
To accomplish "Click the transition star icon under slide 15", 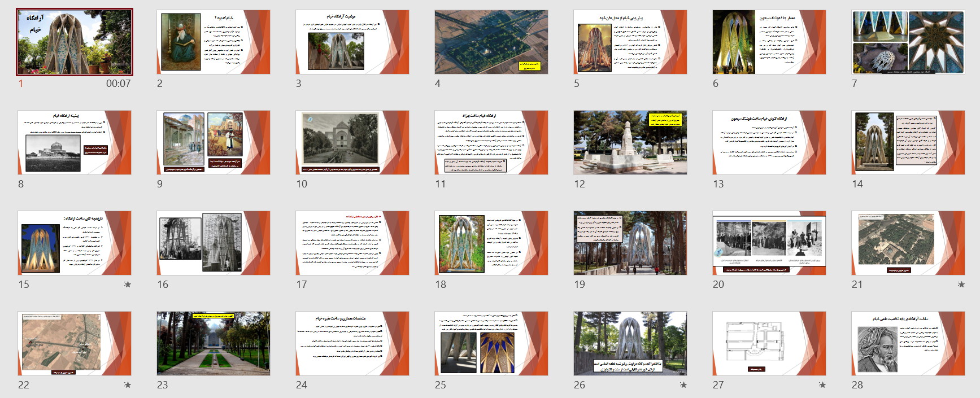I will pyautogui.click(x=128, y=285).
